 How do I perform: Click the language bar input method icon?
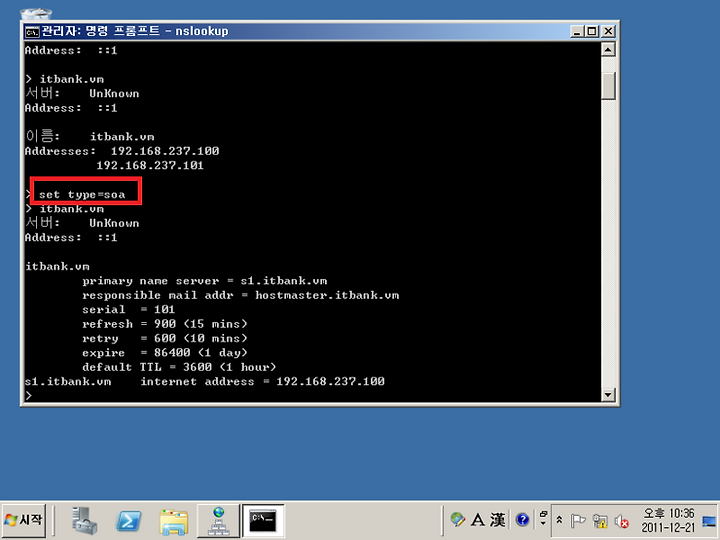457,520
